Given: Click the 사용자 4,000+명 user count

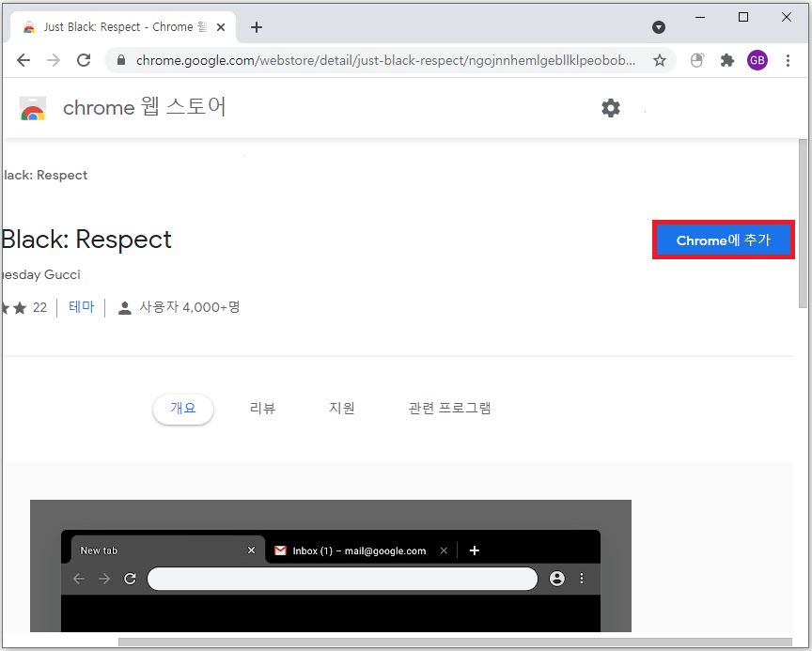Looking at the screenshot, I should (189, 307).
